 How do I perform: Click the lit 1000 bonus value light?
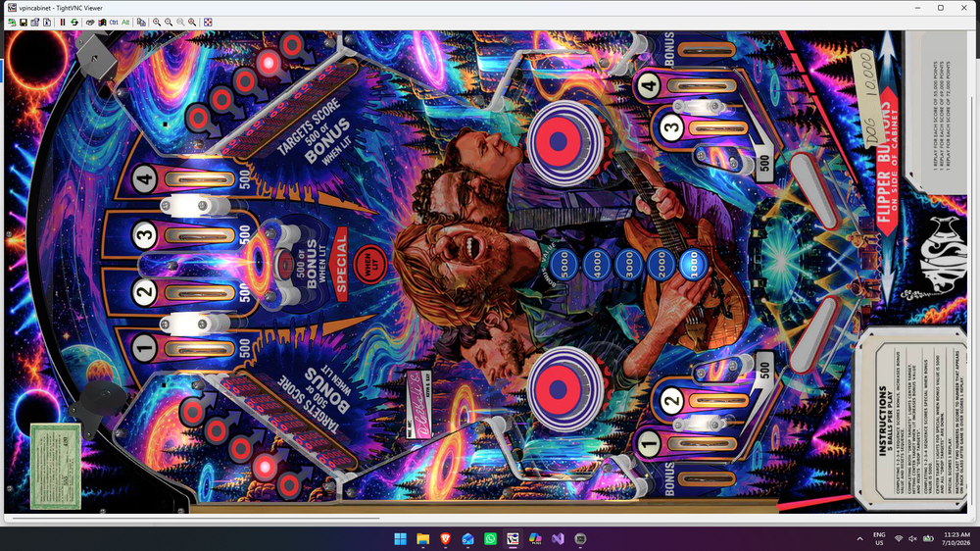(x=693, y=264)
